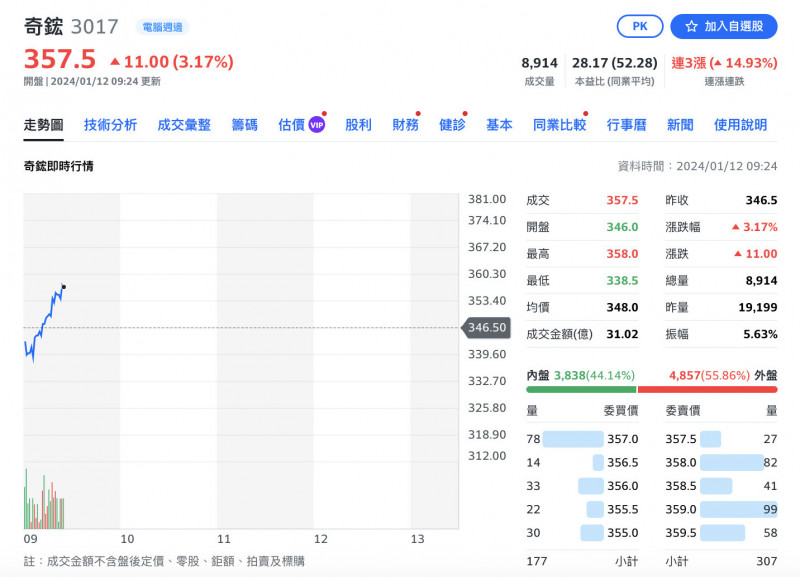
Task: Click the bid price 356.0 row
Action: point(582,486)
